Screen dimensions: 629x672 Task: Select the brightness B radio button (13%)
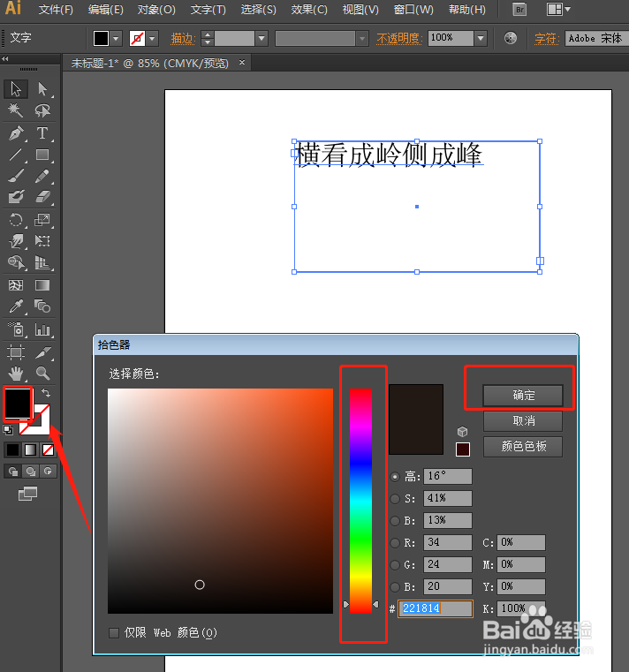point(395,521)
